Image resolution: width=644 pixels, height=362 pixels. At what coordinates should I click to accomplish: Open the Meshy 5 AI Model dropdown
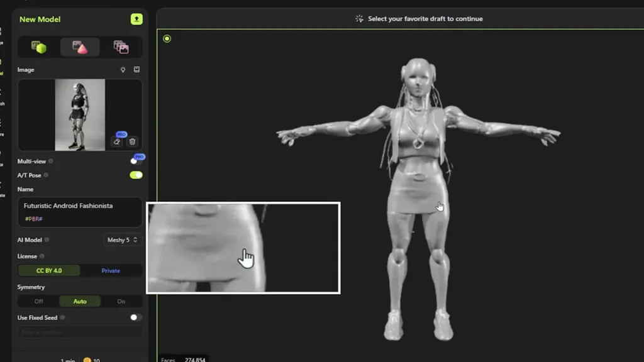[122, 239]
